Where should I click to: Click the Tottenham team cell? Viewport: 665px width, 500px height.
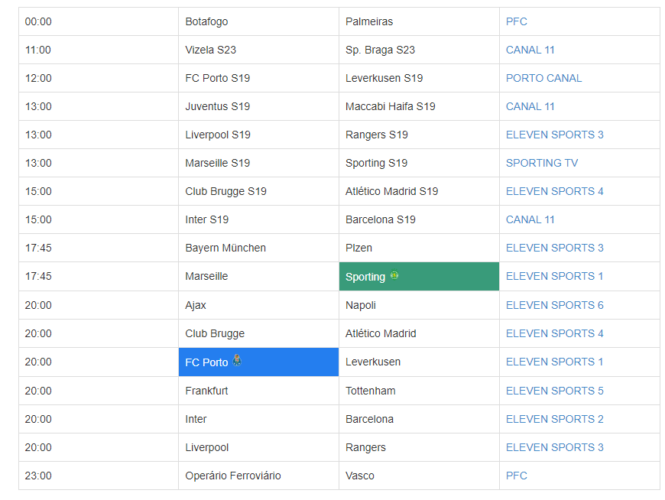pos(419,391)
